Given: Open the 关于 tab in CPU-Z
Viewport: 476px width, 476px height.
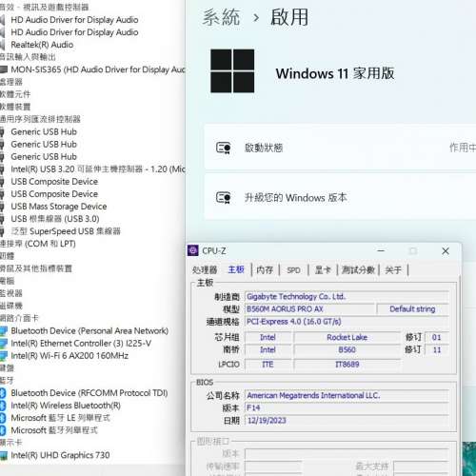Looking at the screenshot, I should [x=393, y=270].
